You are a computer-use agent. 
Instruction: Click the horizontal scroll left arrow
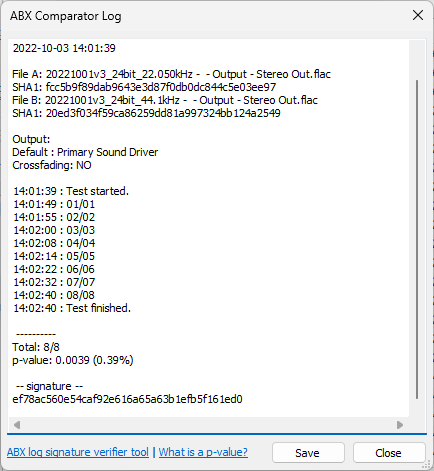17,425
